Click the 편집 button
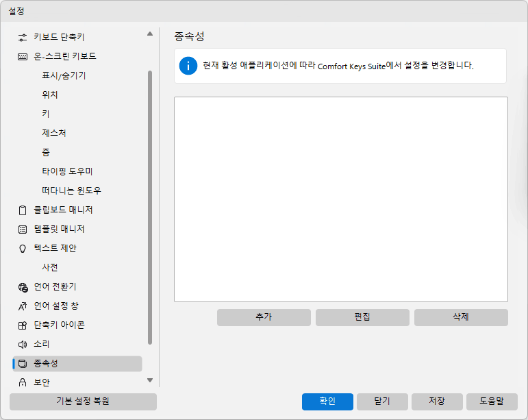Screen dimensions: 528x420 (362, 317)
